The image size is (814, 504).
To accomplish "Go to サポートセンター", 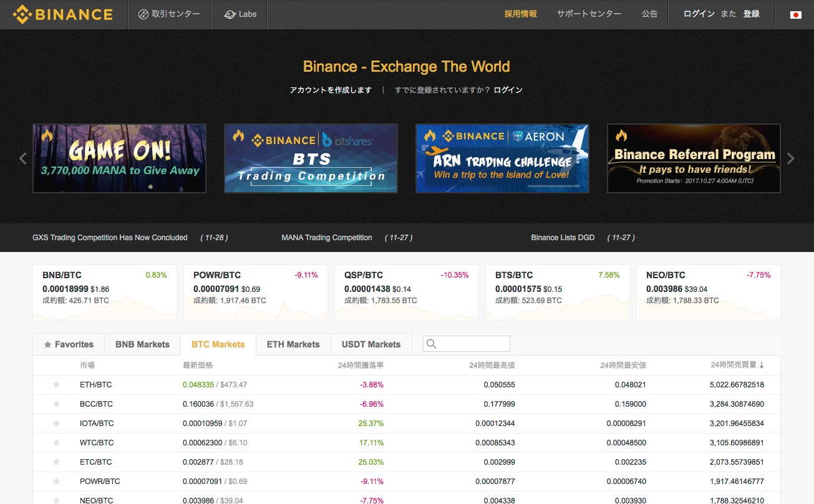I will tap(589, 14).
